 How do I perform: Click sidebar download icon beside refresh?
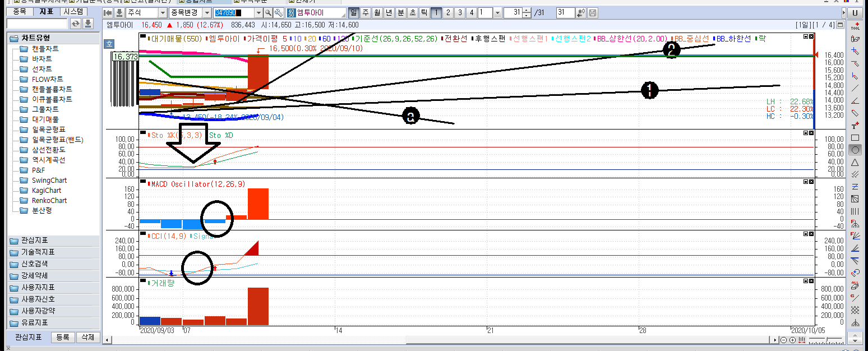pyautogui.click(x=88, y=24)
